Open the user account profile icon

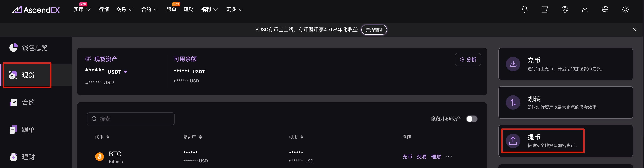point(565,10)
